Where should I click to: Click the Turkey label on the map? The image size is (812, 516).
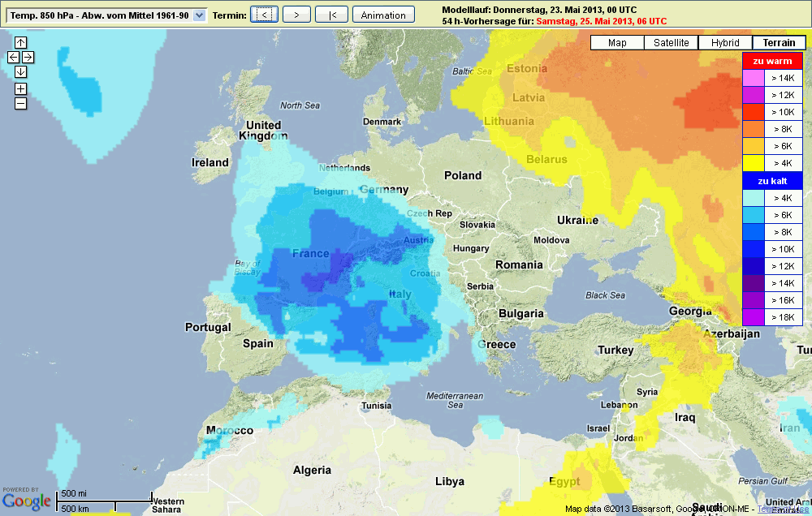pyautogui.click(x=615, y=350)
